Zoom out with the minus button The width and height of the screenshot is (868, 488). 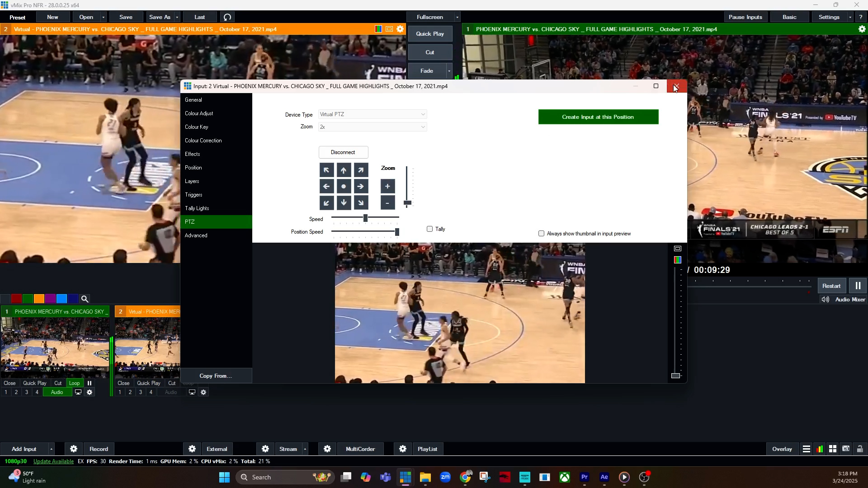(387, 203)
